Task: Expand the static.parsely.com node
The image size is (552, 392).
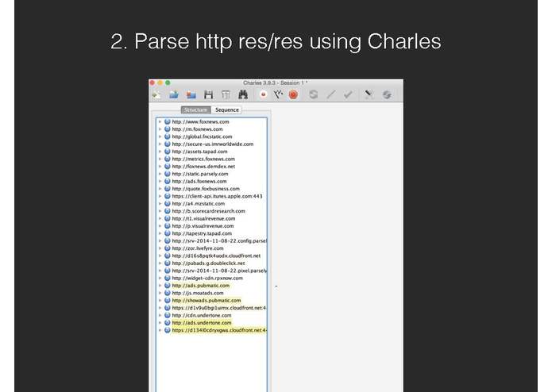Action: [160, 174]
